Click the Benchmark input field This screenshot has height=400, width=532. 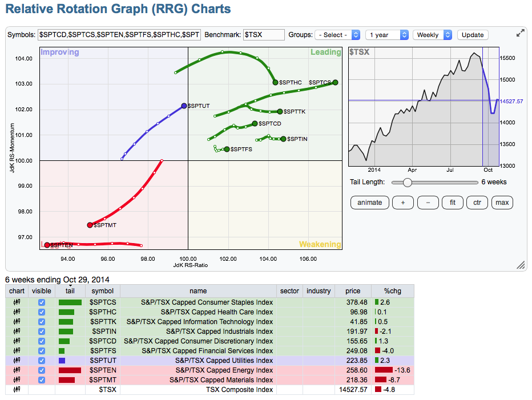point(263,35)
